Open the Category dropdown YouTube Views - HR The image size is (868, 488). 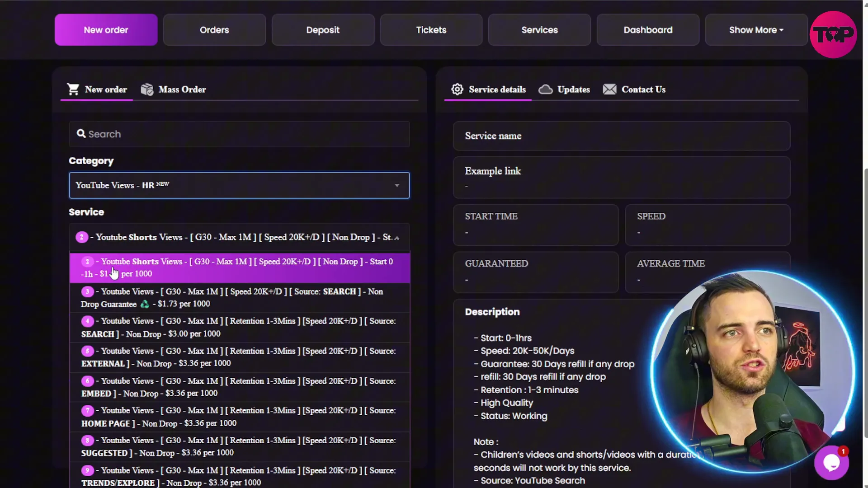pyautogui.click(x=239, y=185)
